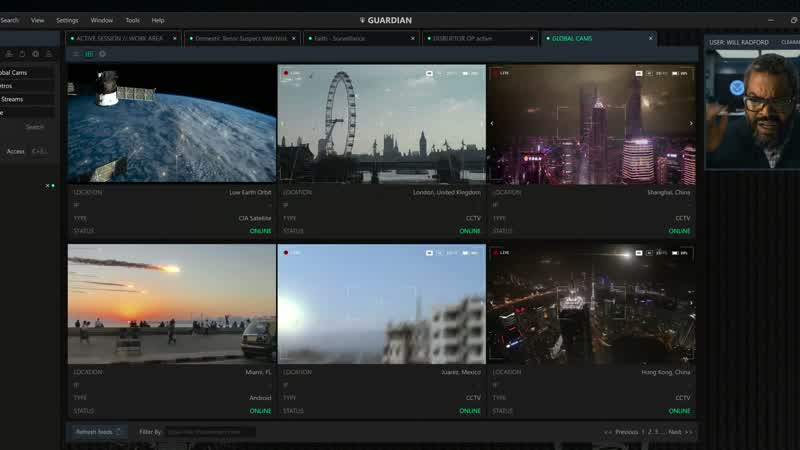Close the DISRUPTOR OP active tab
Screen dimensions: 800x450
tap(532, 38)
